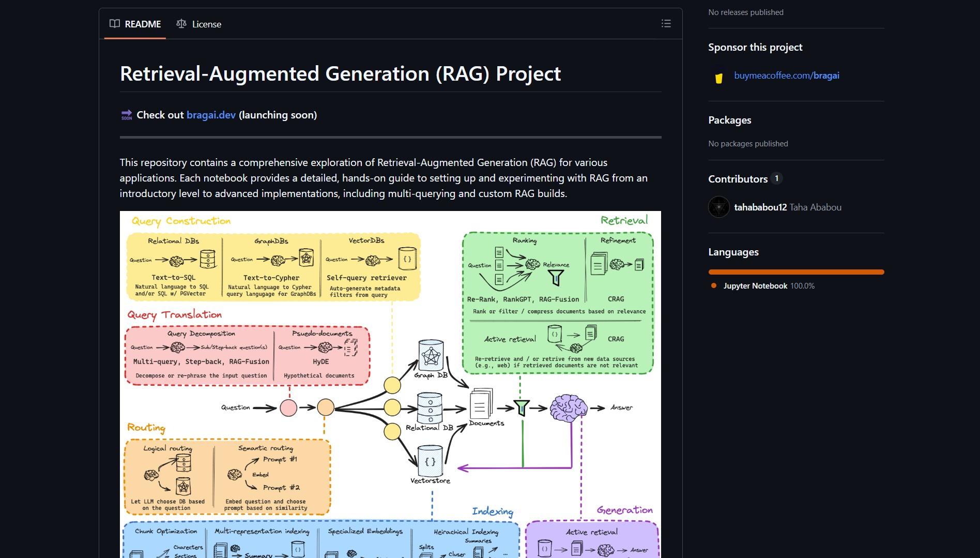The height and width of the screenshot is (558, 980).
Task: Switch to the README tab
Action: pos(135,24)
